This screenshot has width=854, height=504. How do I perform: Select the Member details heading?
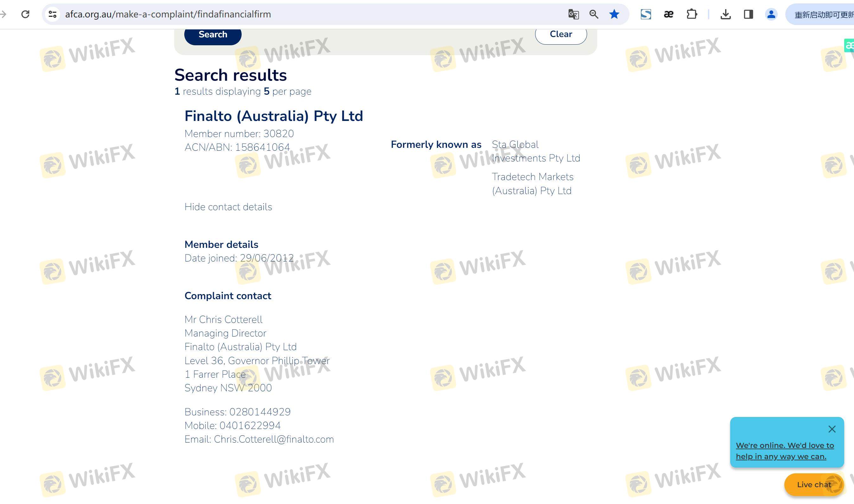pos(221,244)
